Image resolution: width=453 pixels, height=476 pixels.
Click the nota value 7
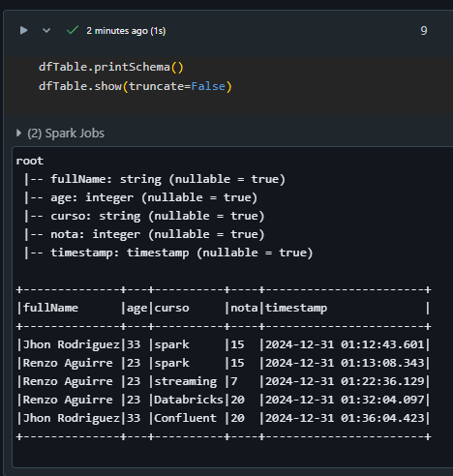coord(234,381)
